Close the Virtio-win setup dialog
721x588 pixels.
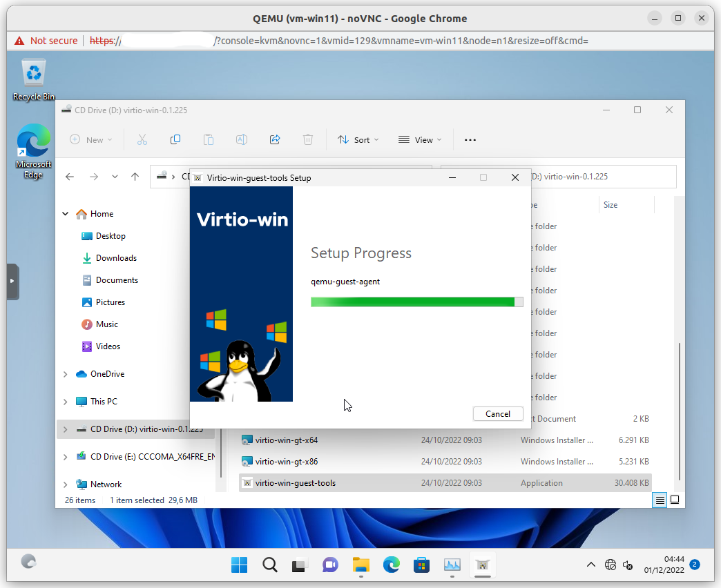tap(515, 178)
